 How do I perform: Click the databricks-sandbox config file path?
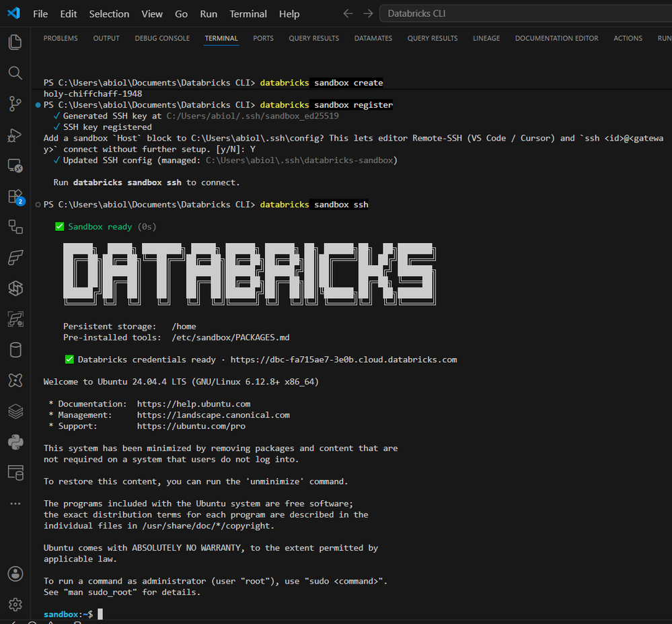299,160
